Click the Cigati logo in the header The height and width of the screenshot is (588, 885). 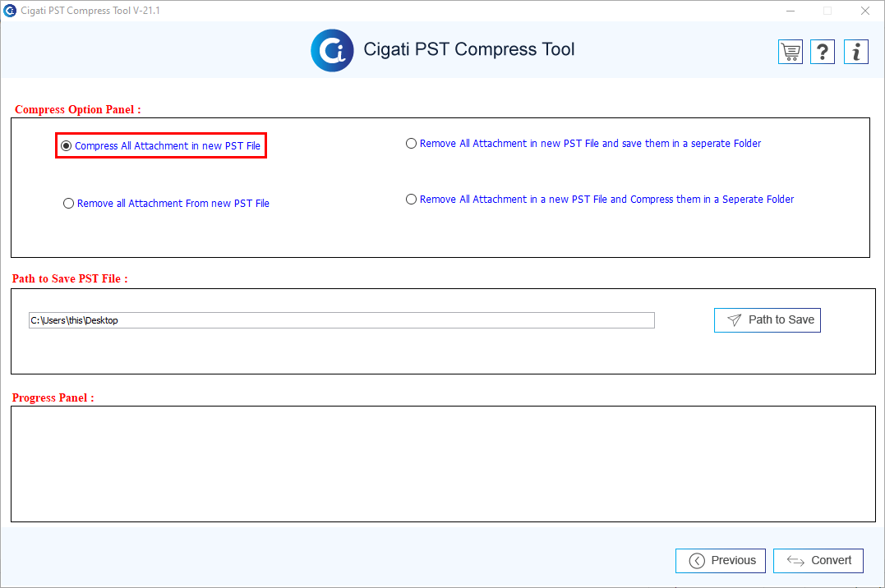click(x=333, y=50)
